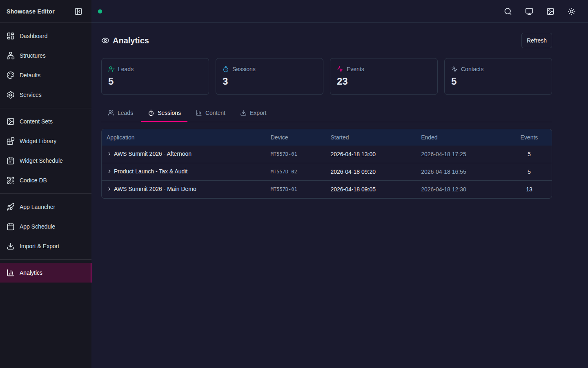Click the Contacts card sparkle icon

point(454,69)
